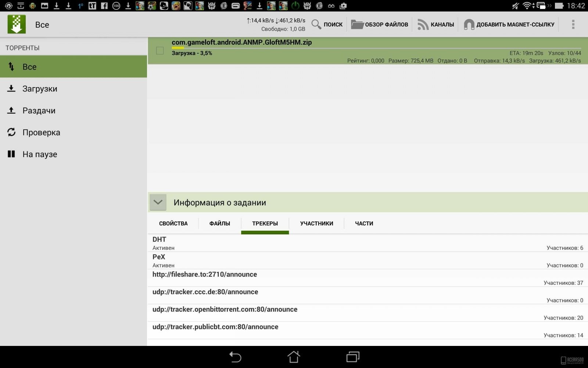Tap the refresh icon beside Проверка
This screenshot has height=368, width=588.
coord(11,132)
